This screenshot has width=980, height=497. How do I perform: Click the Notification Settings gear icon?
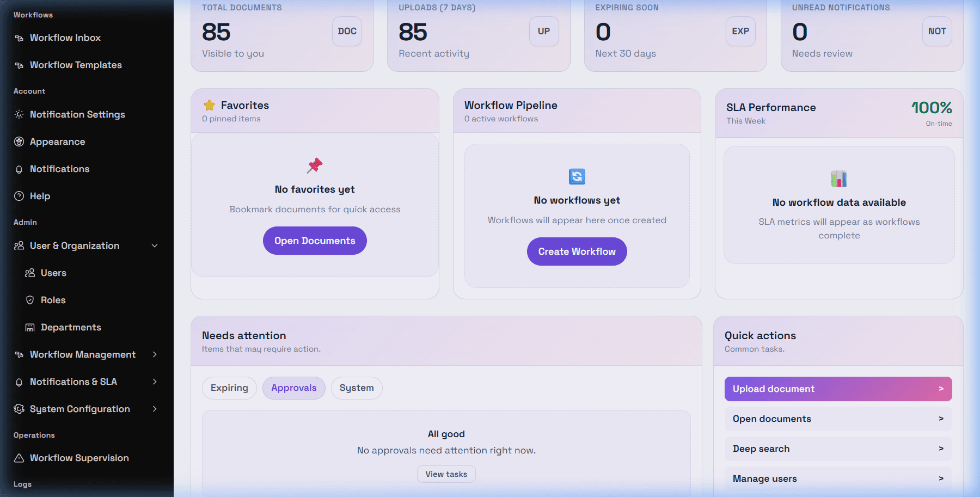click(19, 114)
